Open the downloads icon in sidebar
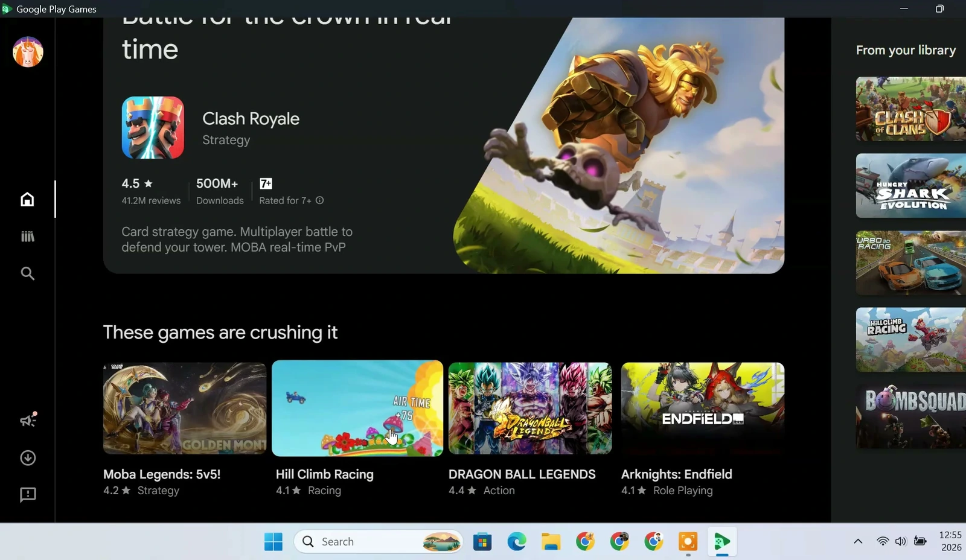The height and width of the screenshot is (560, 966). click(x=28, y=458)
